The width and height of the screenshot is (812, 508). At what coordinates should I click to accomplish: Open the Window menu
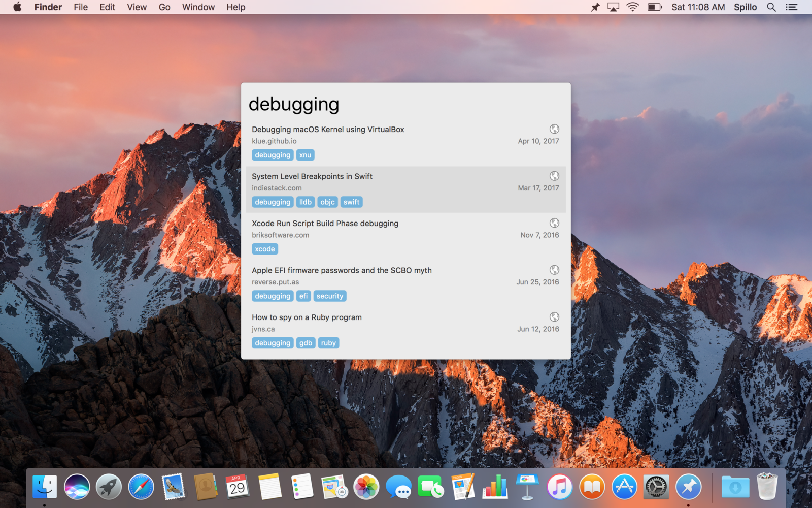[198, 7]
